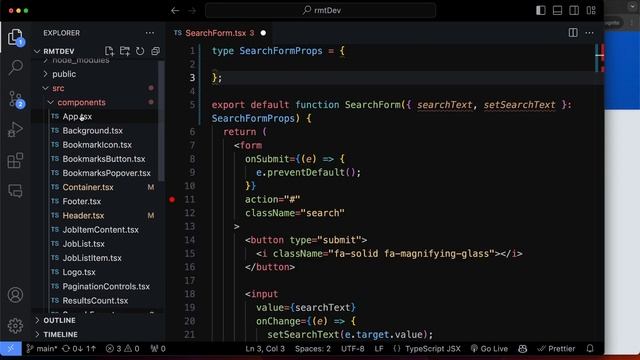The image size is (640, 360).
Task: Open the Explorer view in activity bar
Action: (16, 37)
